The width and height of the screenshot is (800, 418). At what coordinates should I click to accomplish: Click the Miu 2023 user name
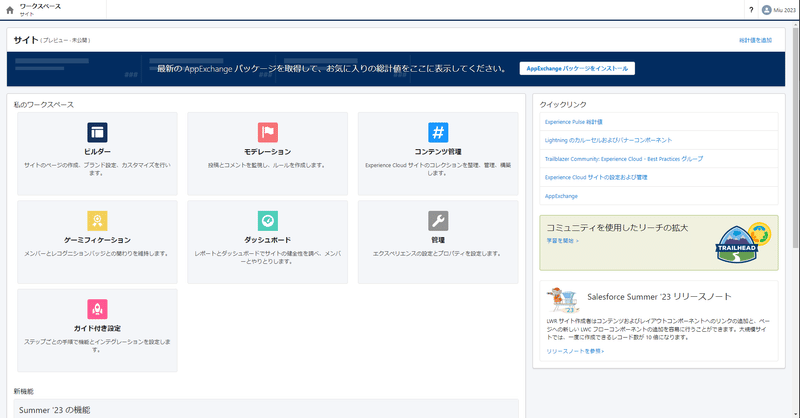784,10
